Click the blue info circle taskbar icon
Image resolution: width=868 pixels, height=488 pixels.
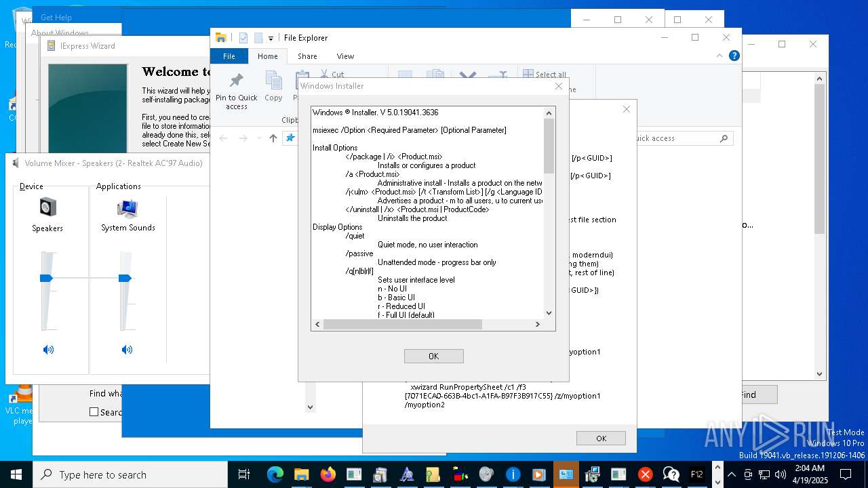513,474
